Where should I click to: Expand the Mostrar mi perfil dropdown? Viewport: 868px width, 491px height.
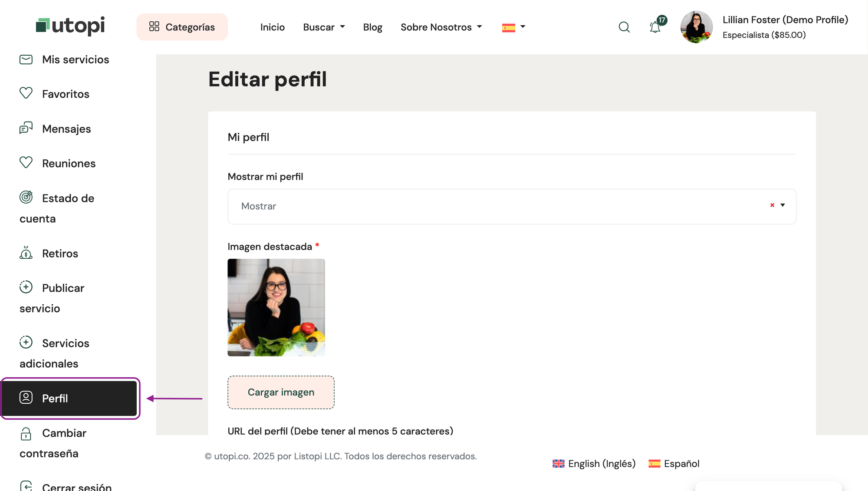click(783, 205)
